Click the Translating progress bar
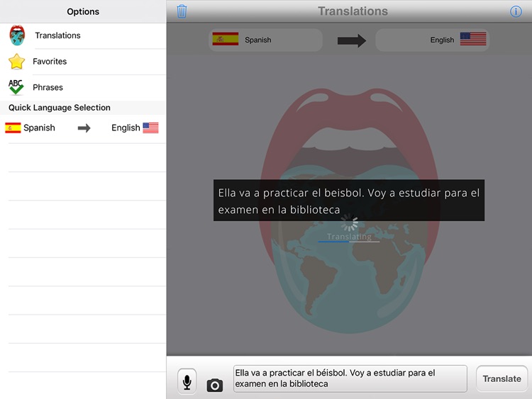The width and height of the screenshot is (532, 399). click(348, 242)
